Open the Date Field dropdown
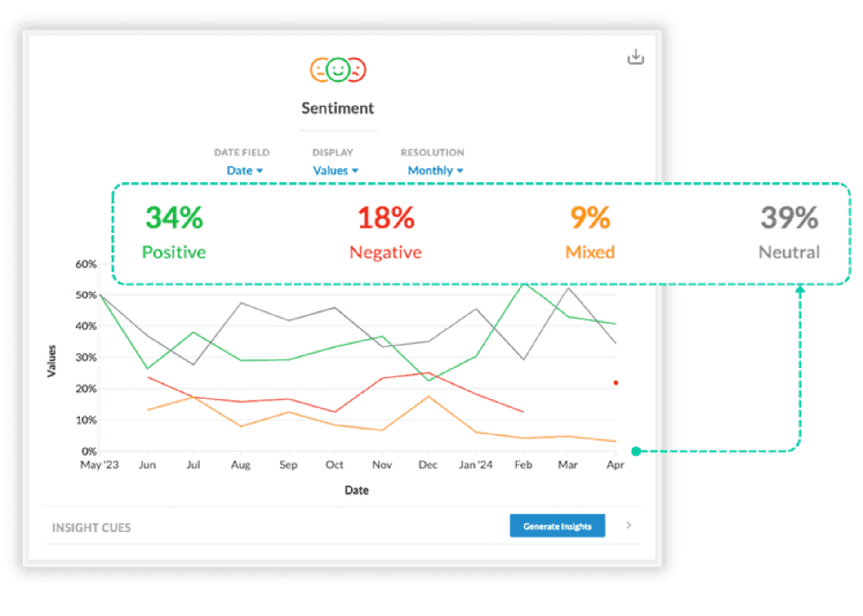 coord(245,170)
